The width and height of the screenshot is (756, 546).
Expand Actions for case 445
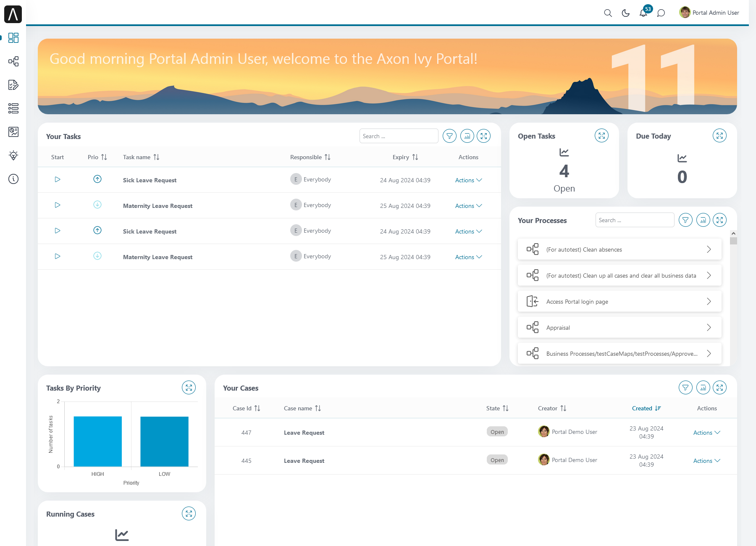pyautogui.click(x=706, y=461)
